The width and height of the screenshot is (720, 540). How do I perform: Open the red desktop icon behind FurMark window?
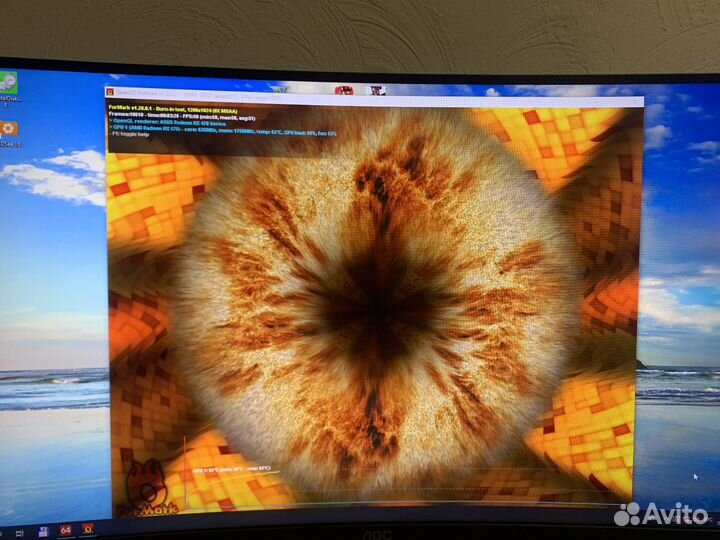pos(344,90)
